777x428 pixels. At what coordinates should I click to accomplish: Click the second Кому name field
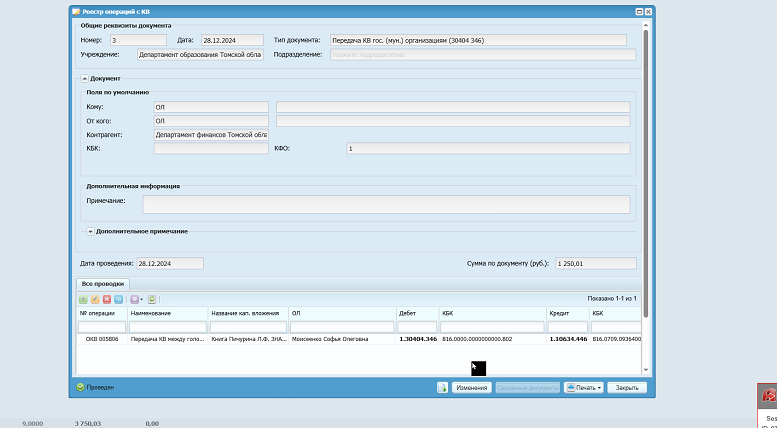(x=453, y=107)
